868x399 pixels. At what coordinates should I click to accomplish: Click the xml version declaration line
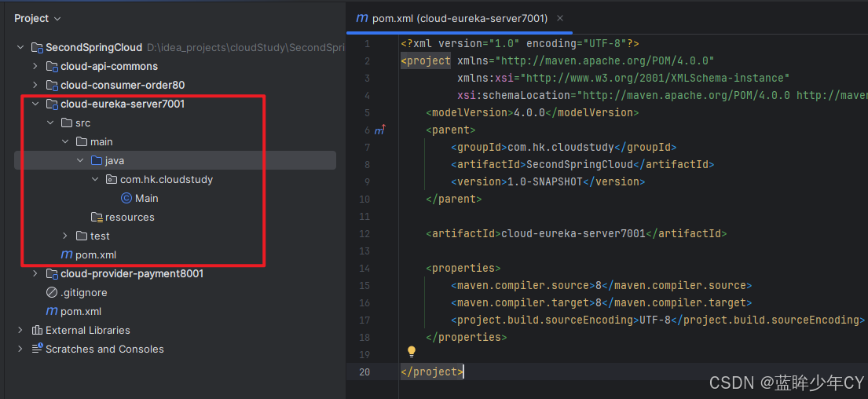click(520, 43)
